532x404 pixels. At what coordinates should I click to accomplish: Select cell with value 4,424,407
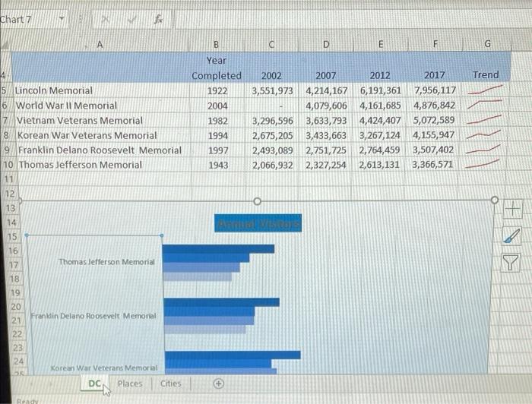(x=380, y=120)
